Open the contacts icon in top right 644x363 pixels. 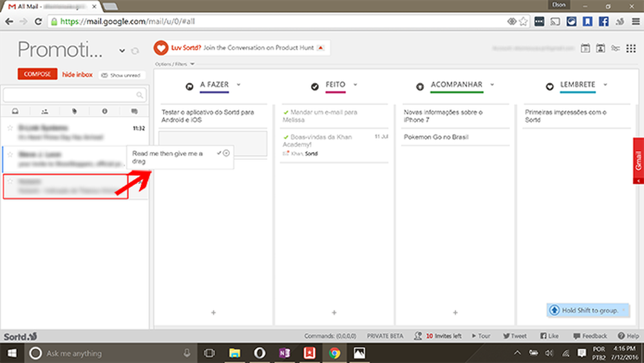pyautogui.click(x=600, y=48)
